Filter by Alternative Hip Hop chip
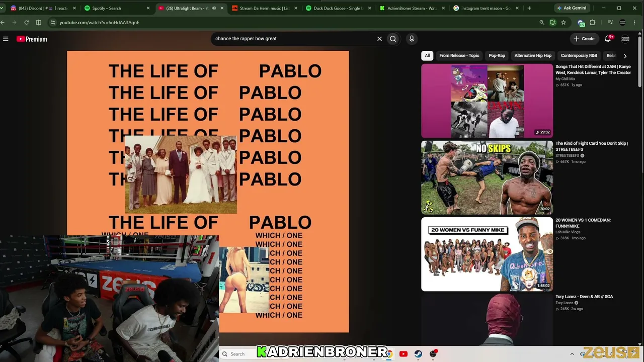644x362 pixels. click(533, 56)
